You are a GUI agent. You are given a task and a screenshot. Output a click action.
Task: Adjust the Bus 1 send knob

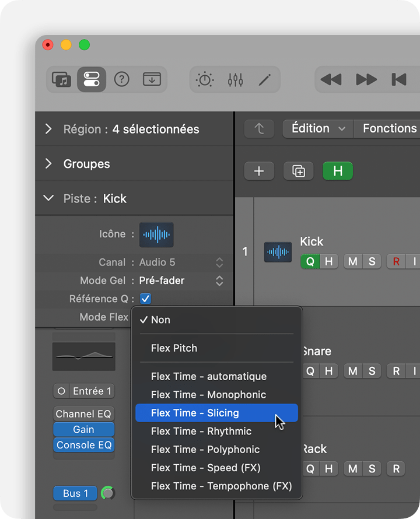point(107,493)
